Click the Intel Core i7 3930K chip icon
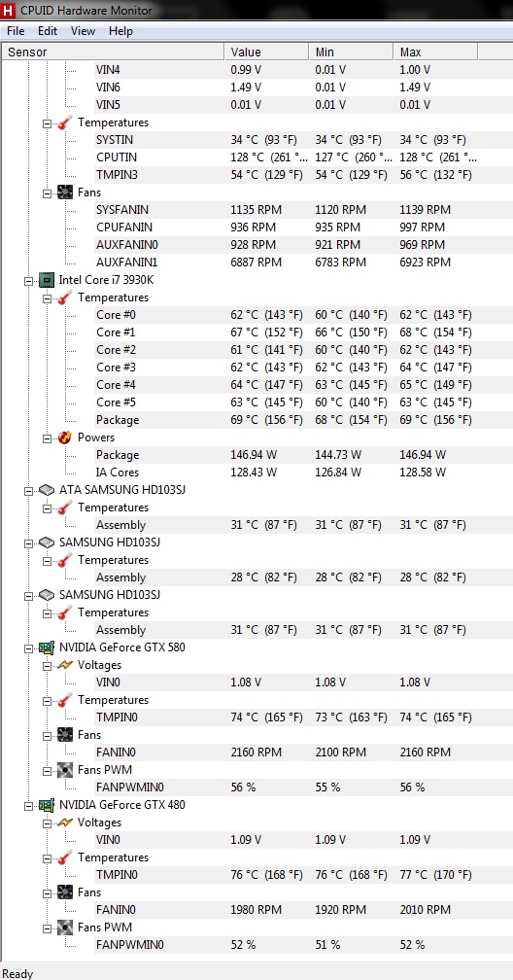The image size is (513, 980). (47, 280)
